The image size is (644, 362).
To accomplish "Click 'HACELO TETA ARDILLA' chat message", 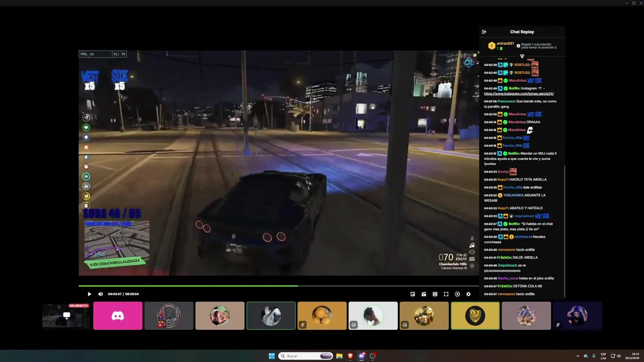I will (x=528, y=179).
